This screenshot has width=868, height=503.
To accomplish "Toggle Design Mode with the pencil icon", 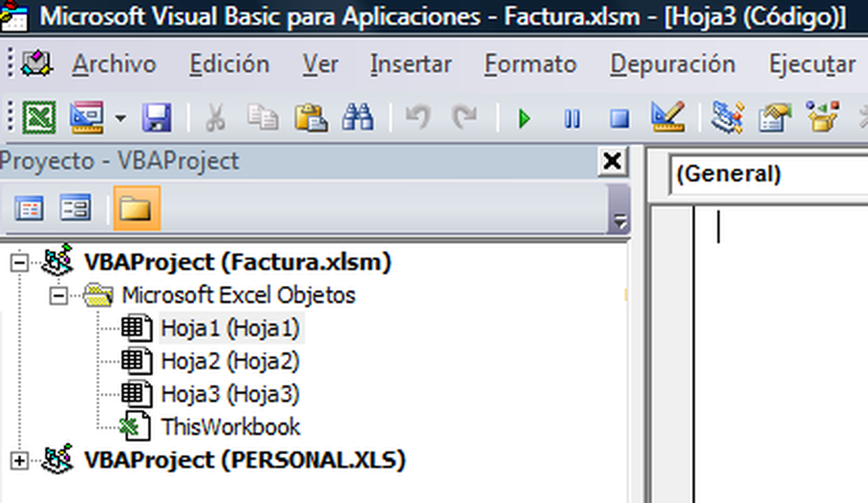I will (x=669, y=118).
